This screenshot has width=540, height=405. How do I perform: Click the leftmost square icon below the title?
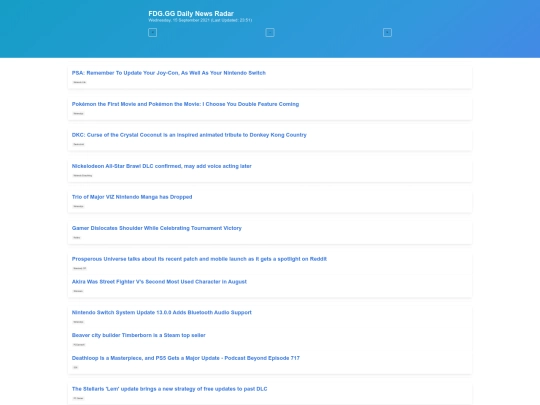[153, 33]
